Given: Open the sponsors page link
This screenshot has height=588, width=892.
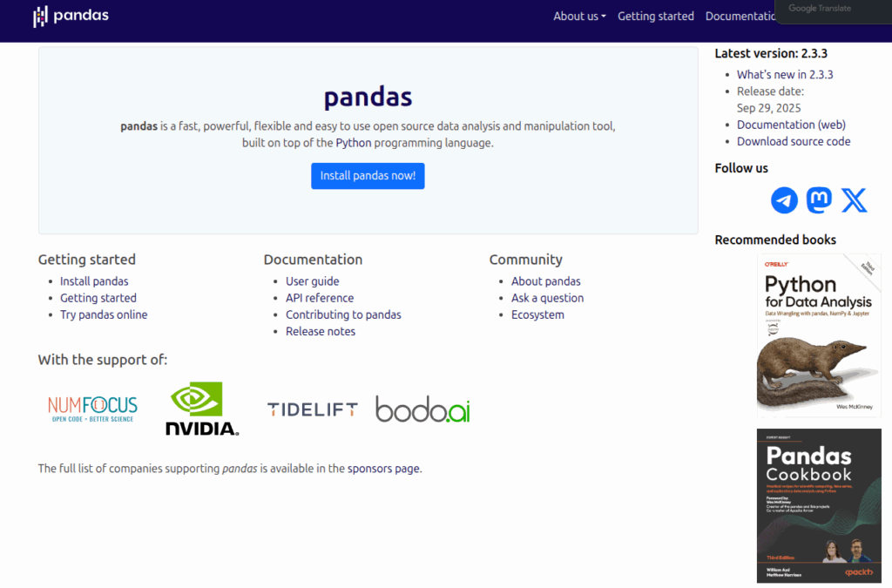Looking at the screenshot, I should coord(383,468).
